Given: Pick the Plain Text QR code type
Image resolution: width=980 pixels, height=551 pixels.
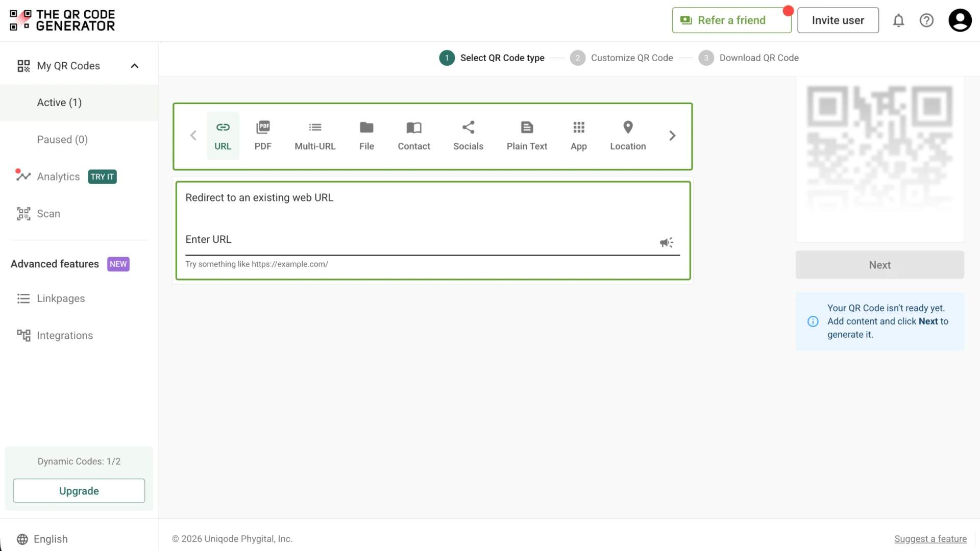Looking at the screenshot, I should (527, 136).
